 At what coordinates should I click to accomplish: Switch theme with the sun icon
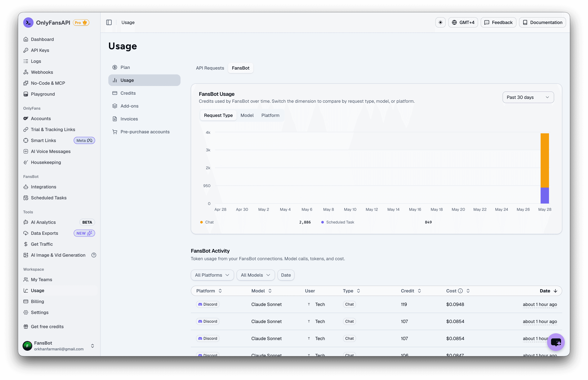440,22
